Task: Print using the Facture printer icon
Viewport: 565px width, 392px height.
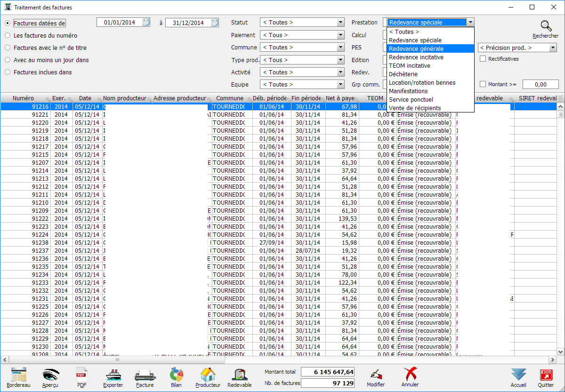Action: tap(145, 375)
